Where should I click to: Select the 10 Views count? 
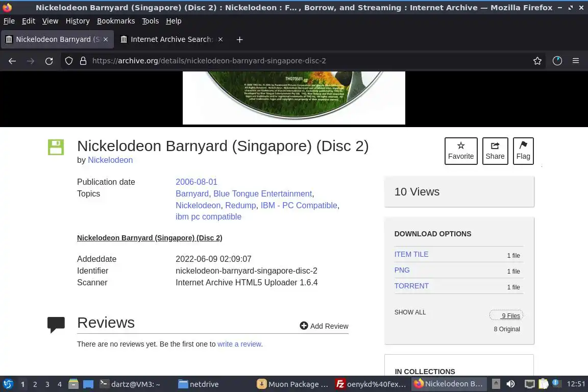pyautogui.click(x=416, y=192)
